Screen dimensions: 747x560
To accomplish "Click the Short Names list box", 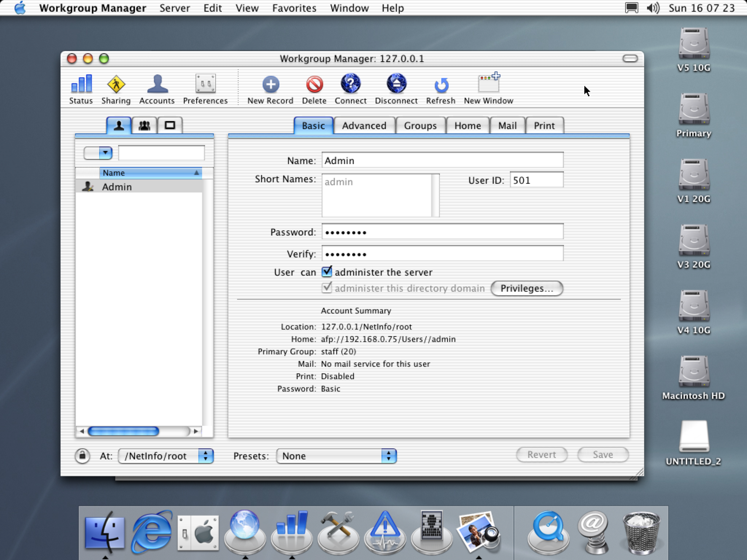I will pyautogui.click(x=380, y=195).
